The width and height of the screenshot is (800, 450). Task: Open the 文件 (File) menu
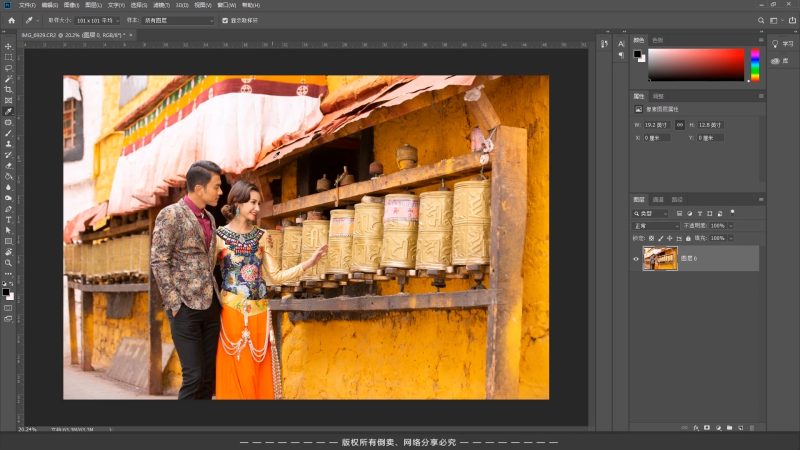[x=27, y=5]
